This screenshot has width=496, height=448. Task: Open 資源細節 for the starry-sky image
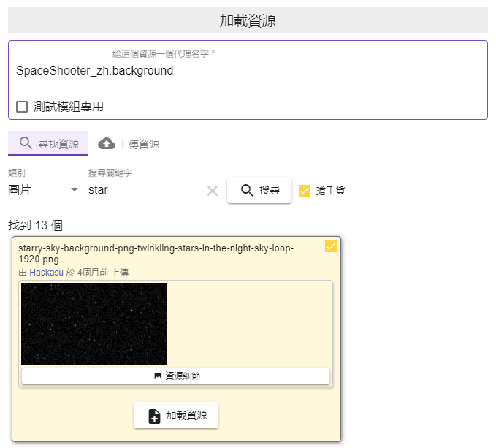175,376
